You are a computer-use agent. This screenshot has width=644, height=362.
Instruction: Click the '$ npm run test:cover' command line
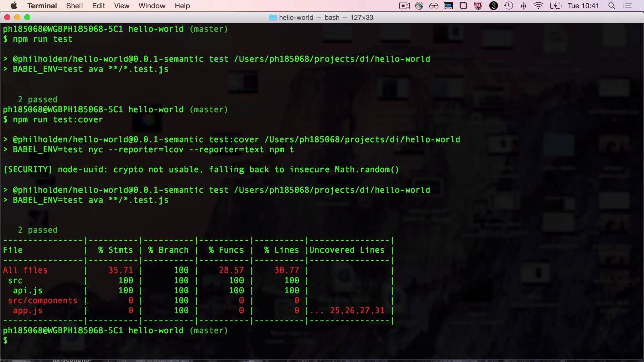pos(53,120)
